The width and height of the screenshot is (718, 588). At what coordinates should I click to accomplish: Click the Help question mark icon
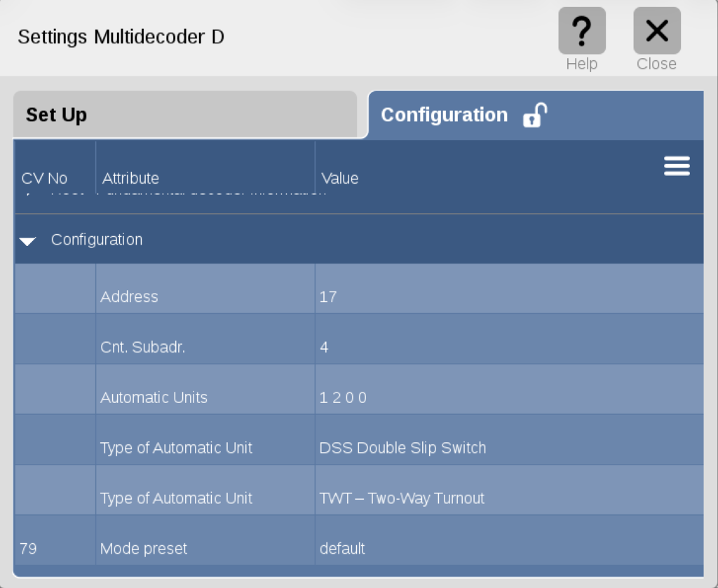point(581,32)
